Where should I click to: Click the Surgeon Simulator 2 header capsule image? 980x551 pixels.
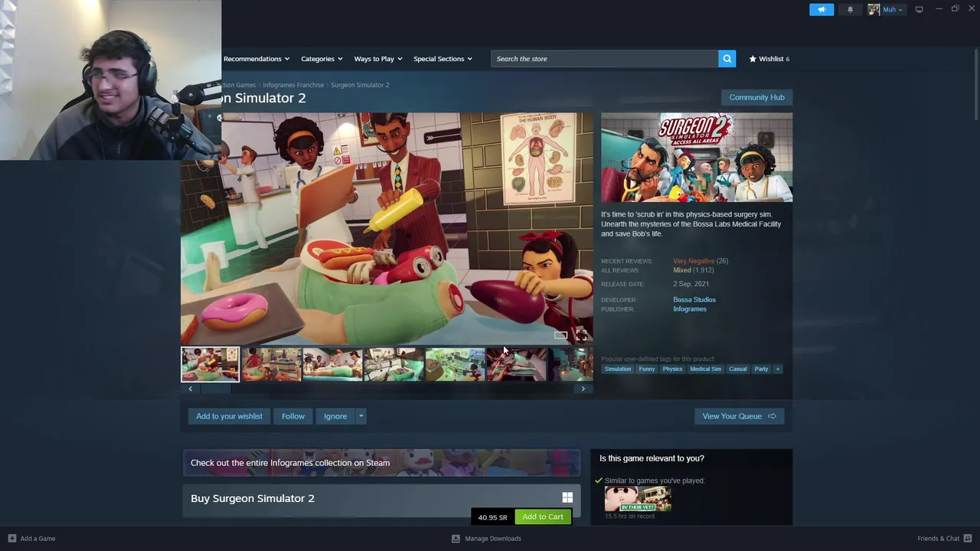pyautogui.click(x=697, y=158)
